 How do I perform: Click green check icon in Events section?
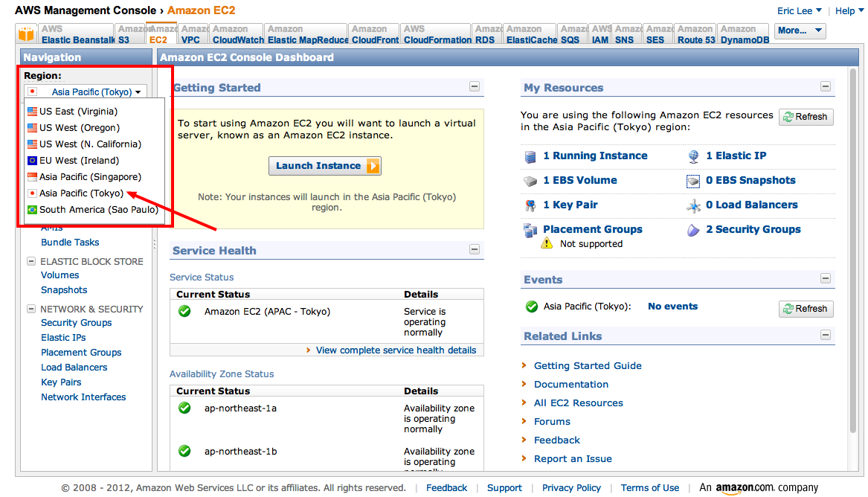[531, 306]
